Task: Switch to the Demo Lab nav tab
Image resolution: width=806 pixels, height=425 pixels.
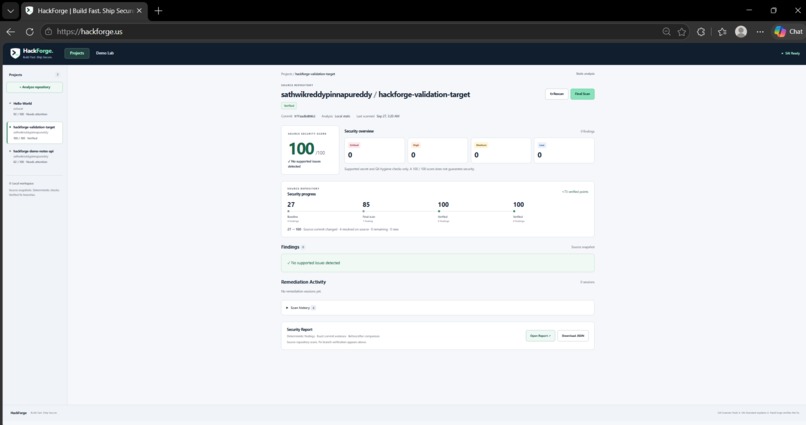Action: (x=105, y=53)
